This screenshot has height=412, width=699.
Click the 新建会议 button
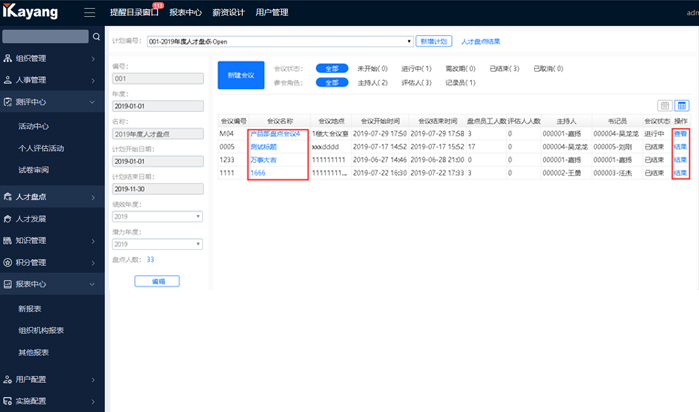240,75
